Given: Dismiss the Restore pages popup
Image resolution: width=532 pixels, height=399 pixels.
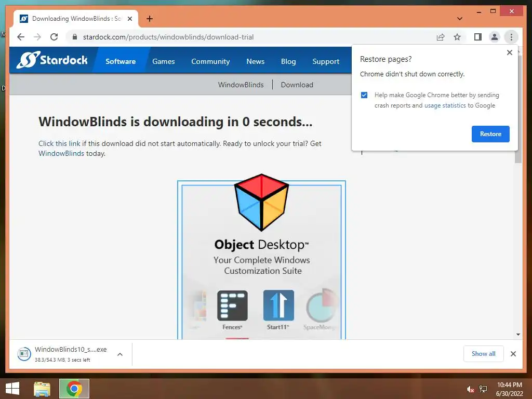Looking at the screenshot, I should (509, 52).
